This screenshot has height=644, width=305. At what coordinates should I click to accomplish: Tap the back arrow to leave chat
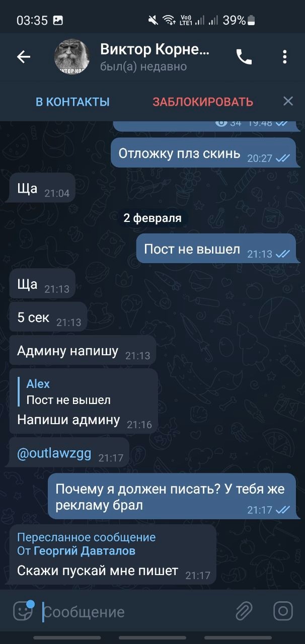(x=24, y=57)
